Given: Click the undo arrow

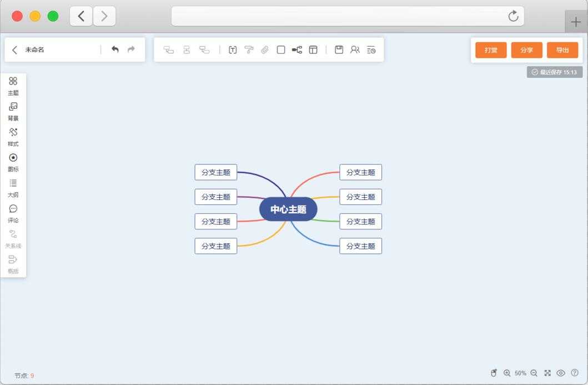Looking at the screenshot, I should point(115,49).
